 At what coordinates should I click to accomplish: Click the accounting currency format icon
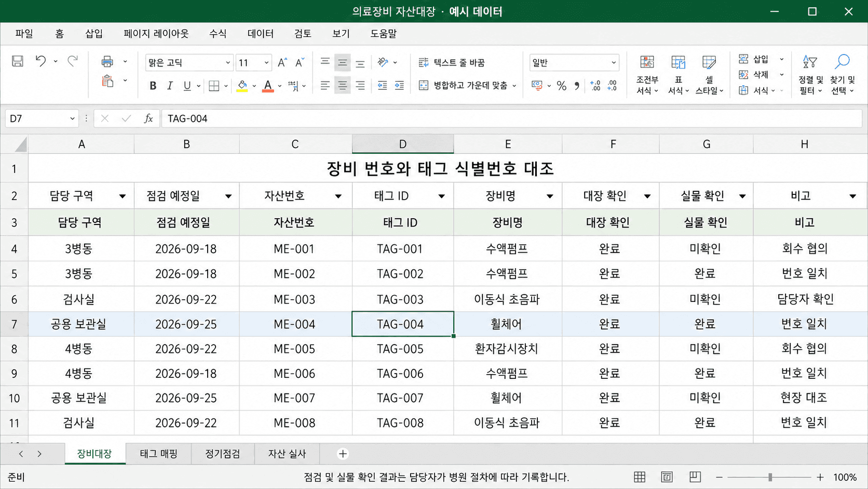point(537,85)
